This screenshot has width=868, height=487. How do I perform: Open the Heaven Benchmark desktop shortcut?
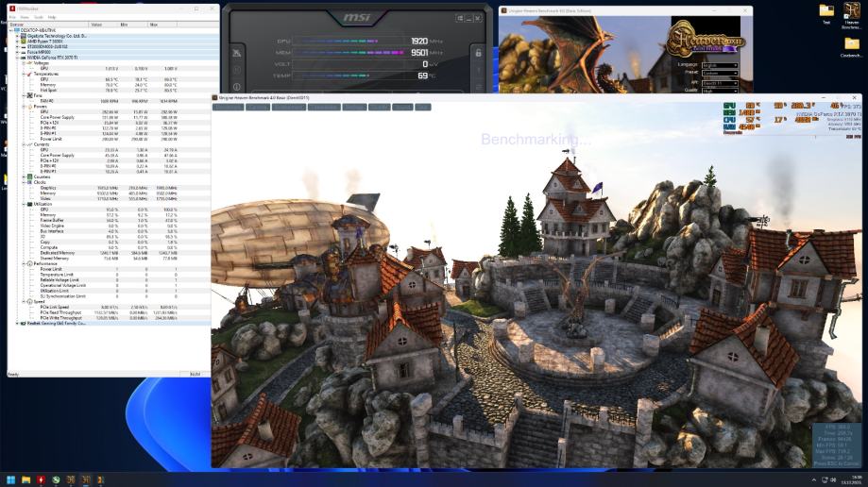[851, 15]
